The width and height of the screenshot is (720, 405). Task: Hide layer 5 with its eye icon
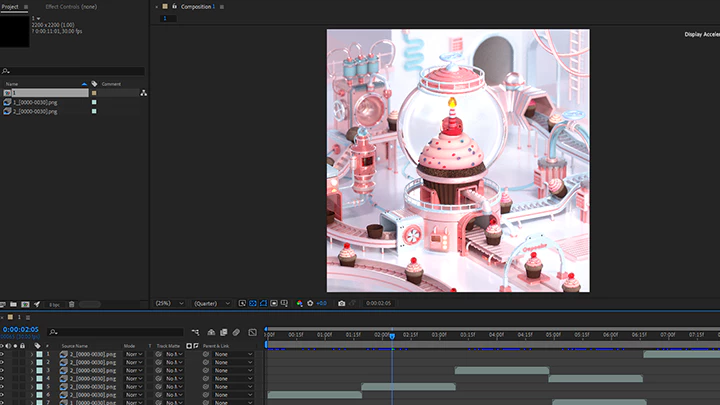point(2,387)
